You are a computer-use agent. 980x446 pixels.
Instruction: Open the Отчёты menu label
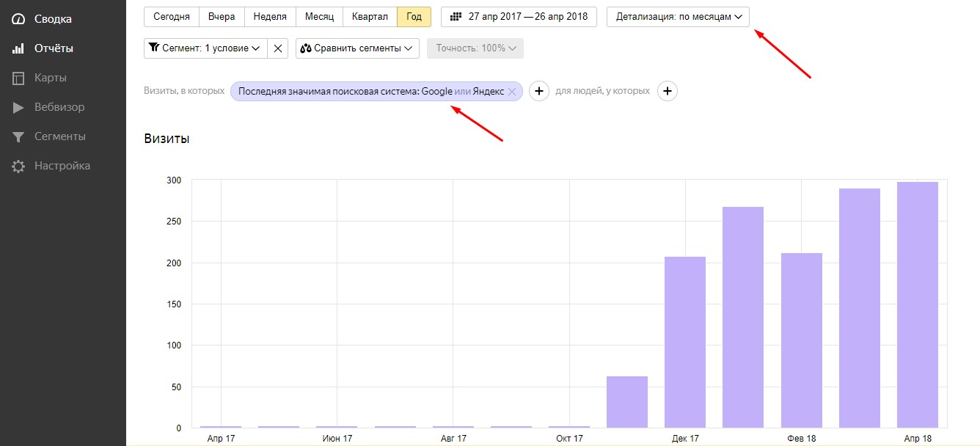pyautogui.click(x=54, y=48)
